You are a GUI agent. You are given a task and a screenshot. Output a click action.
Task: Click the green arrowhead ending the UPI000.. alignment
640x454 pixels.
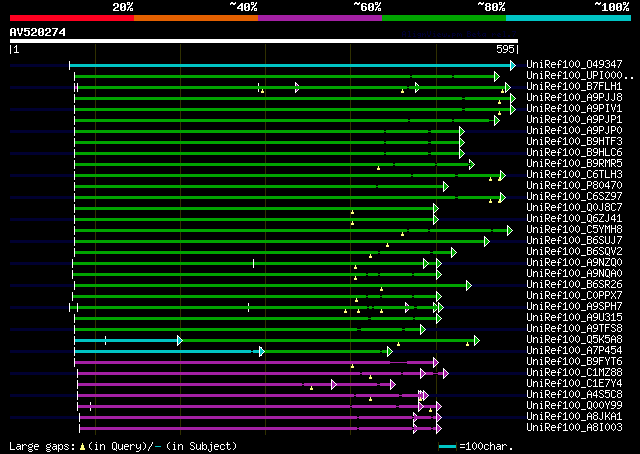point(496,76)
